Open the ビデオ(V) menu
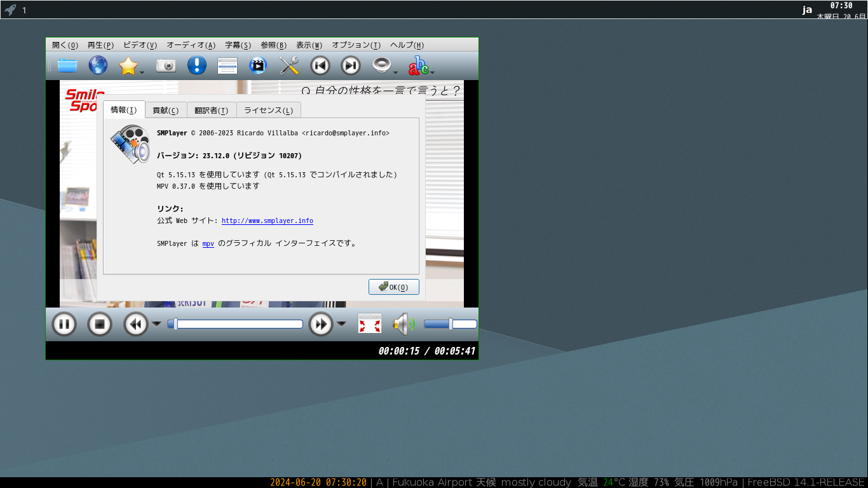Screen dimensions: 868x488 tap(140, 45)
